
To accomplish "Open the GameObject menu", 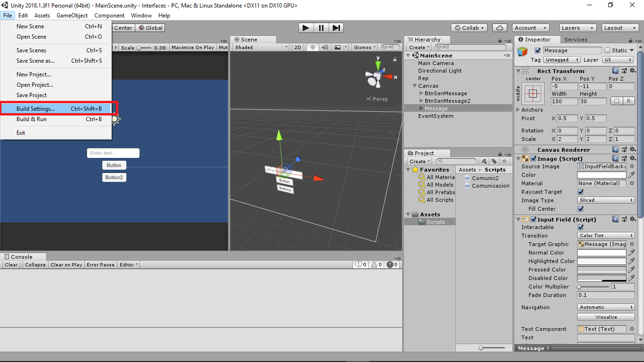I will coord(72,16).
